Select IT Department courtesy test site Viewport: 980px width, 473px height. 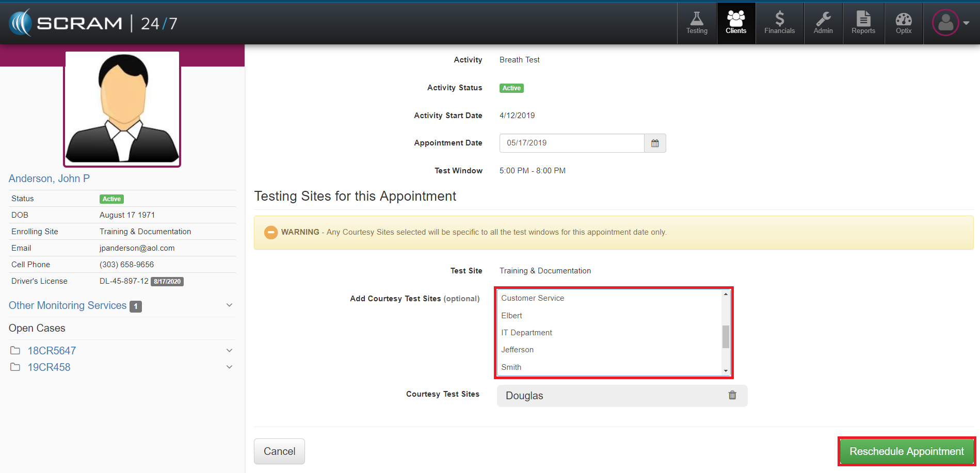(526, 333)
